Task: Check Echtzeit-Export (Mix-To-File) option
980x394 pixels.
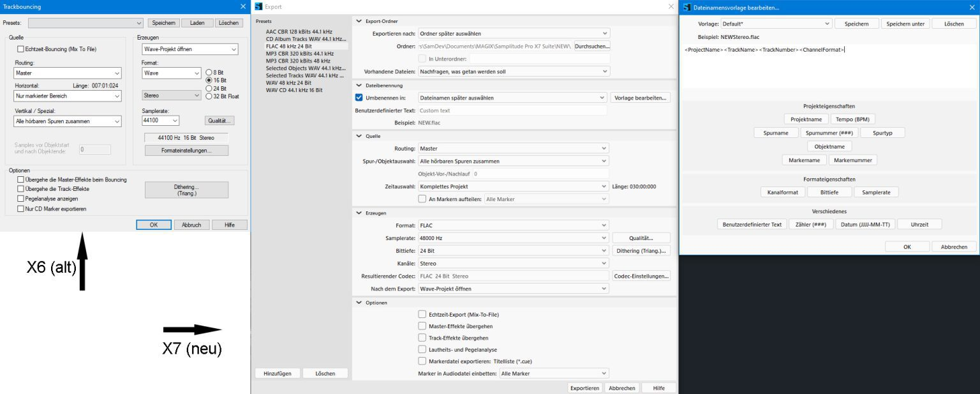Action: click(422, 314)
